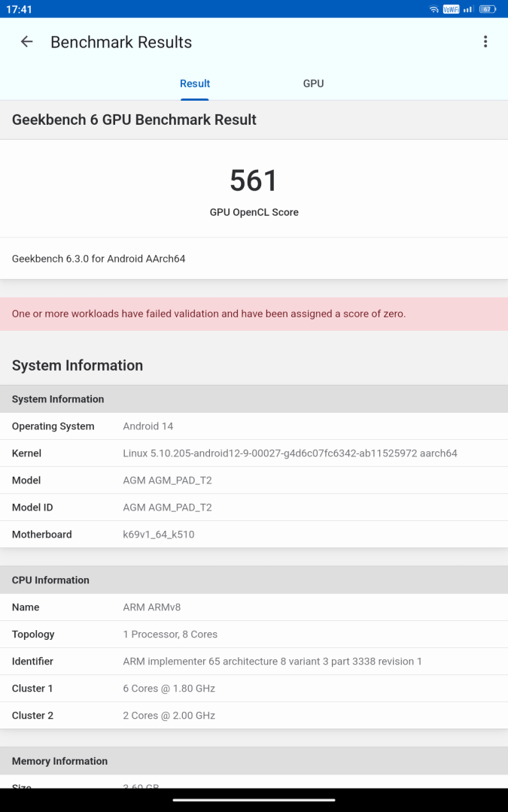Select the Cluster 1 row label
The image size is (508, 812).
click(32, 688)
